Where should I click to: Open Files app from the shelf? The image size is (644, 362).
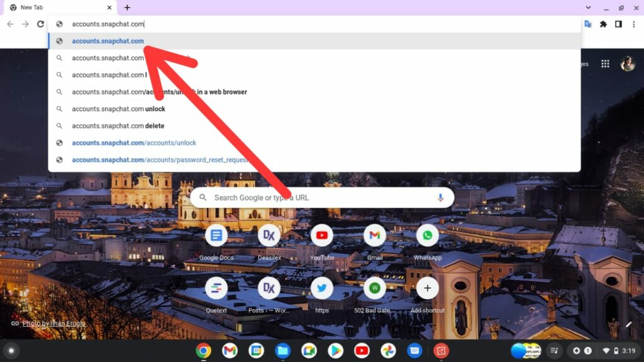pos(282,351)
